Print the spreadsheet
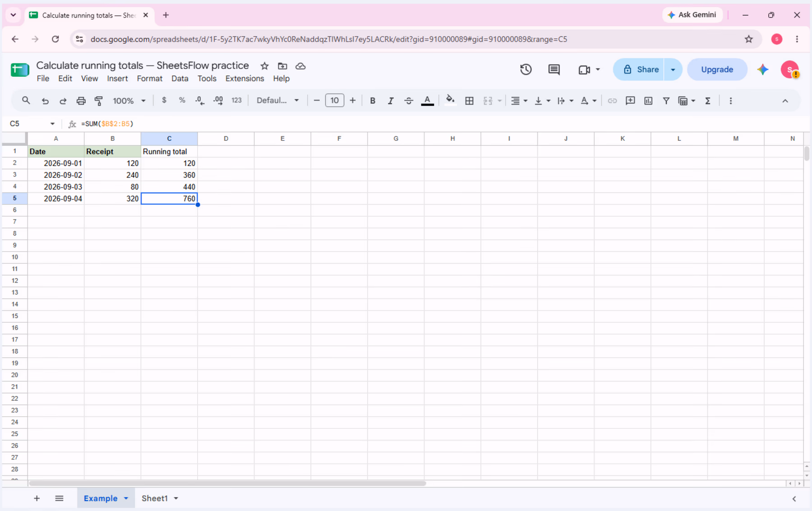 [x=81, y=101]
